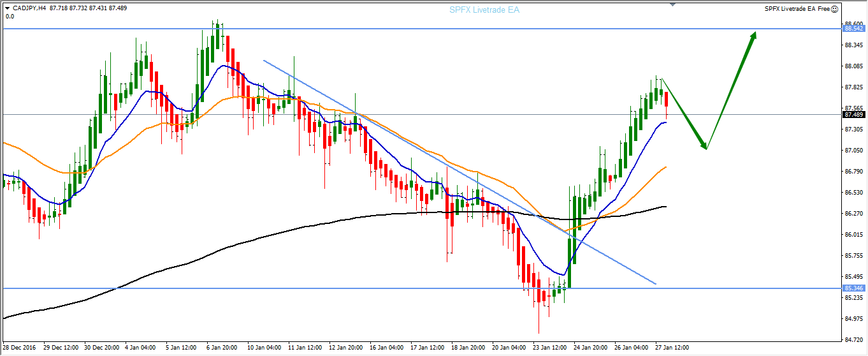
Task: Open the one-click trading triangle beside CADJPY,H4
Action: pyautogui.click(x=7, y=8)
